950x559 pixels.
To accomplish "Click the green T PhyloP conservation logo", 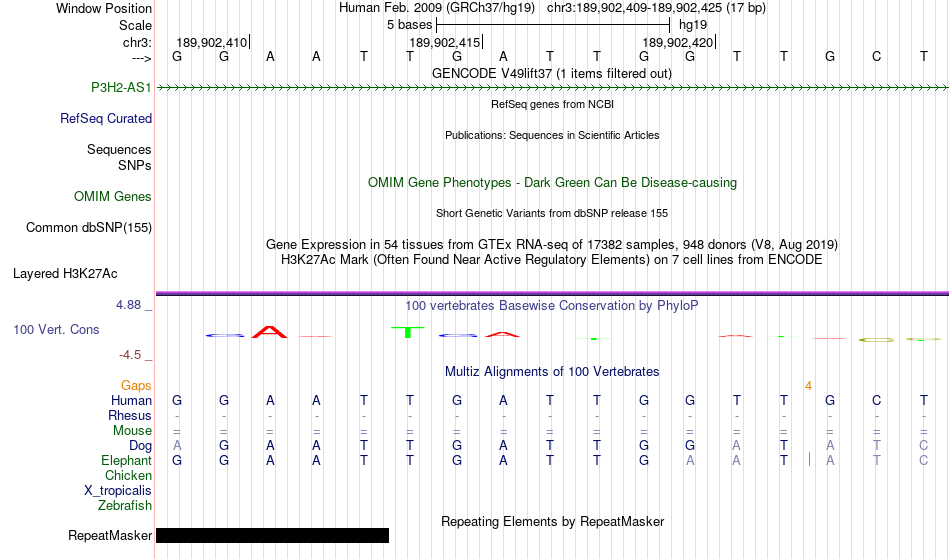I will click(408, 332).
